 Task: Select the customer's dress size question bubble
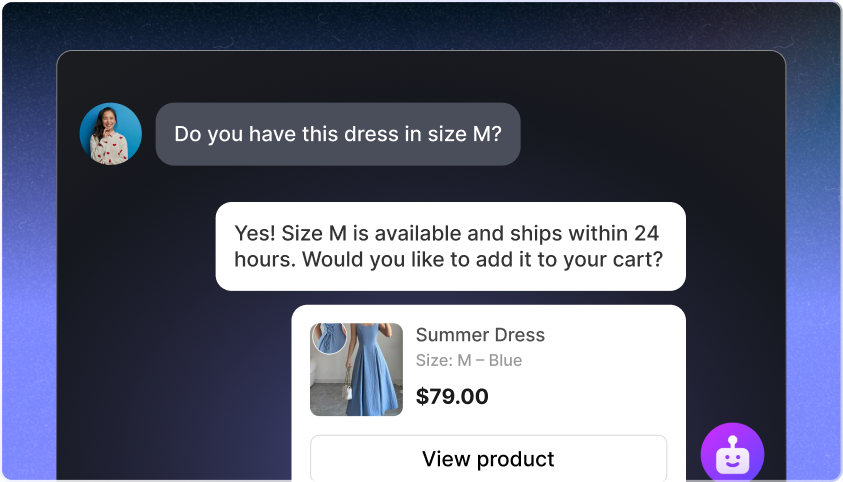tap(337, 134)
